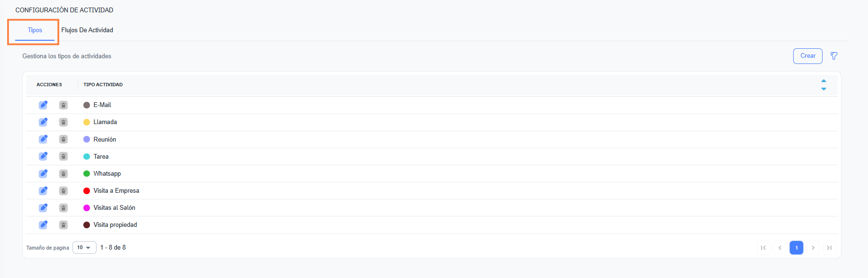Screen dimensions: 868x278
Task: Edit the Whatsapp activity type
Action: coord(43,173)
